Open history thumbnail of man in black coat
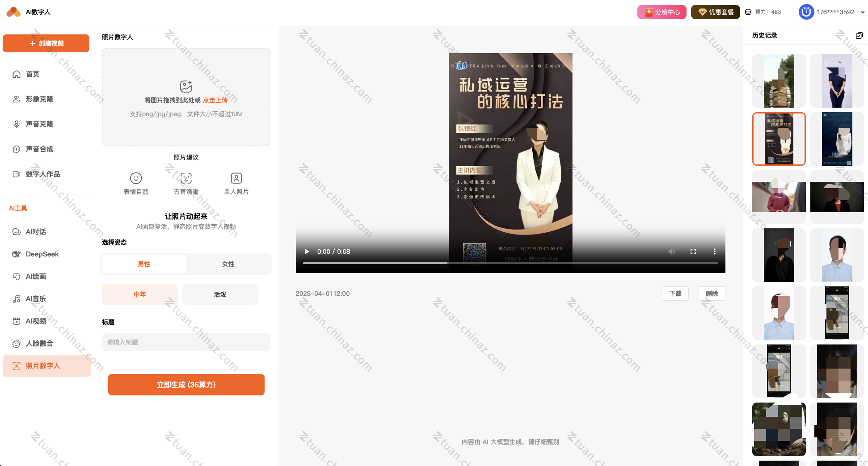 click(779, 255)
